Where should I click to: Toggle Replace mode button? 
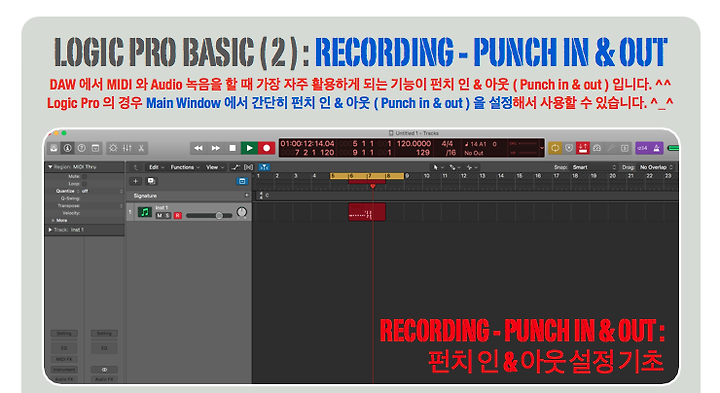pyautogui.click(x=569, y=148)
